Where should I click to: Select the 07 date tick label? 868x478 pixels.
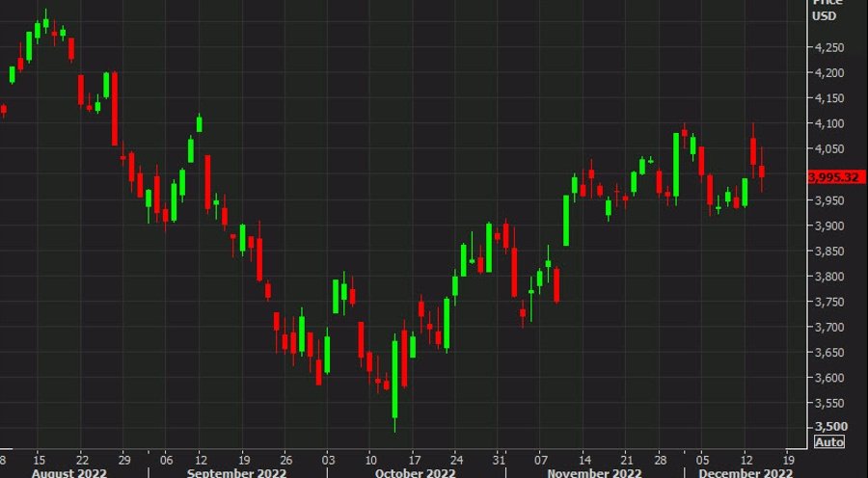coord(541,460)
